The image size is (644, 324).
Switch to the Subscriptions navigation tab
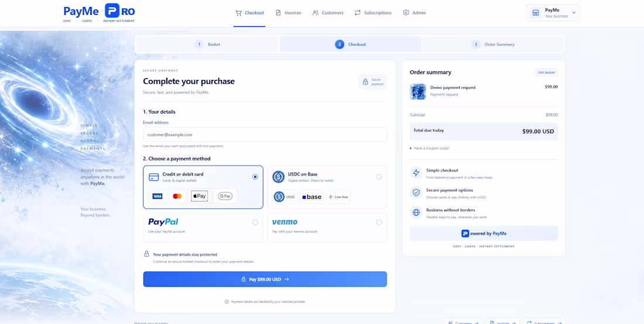point(373,13)
